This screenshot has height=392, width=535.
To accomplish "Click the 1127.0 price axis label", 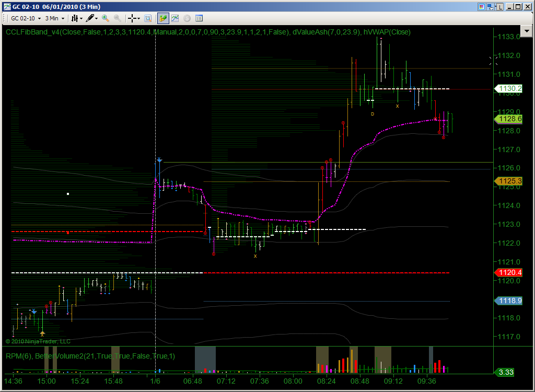I will 508,149.
